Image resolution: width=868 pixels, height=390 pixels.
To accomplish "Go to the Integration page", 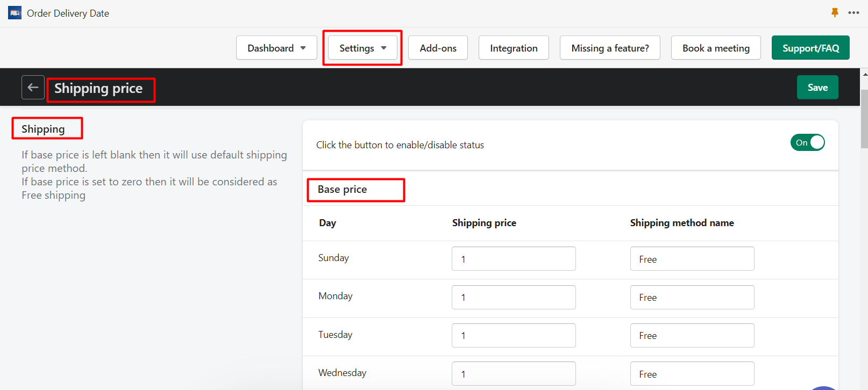I will 514,48.
